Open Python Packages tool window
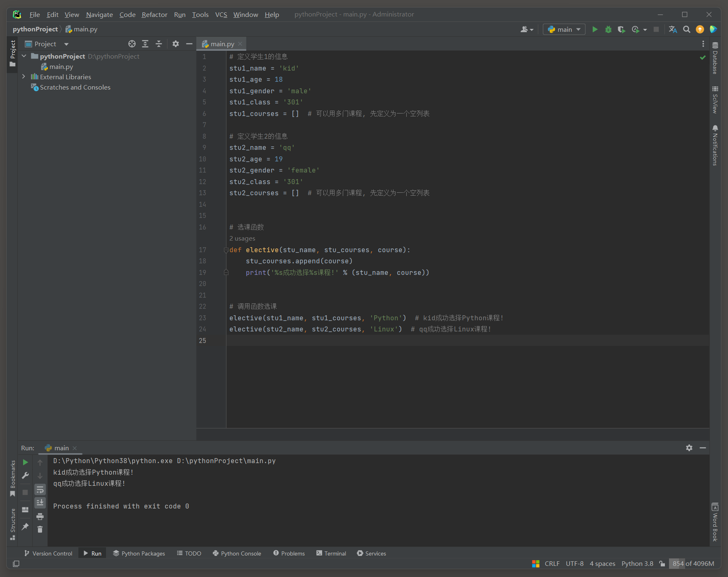This screenshot has height=577, width=728. (x=139, y=553)
